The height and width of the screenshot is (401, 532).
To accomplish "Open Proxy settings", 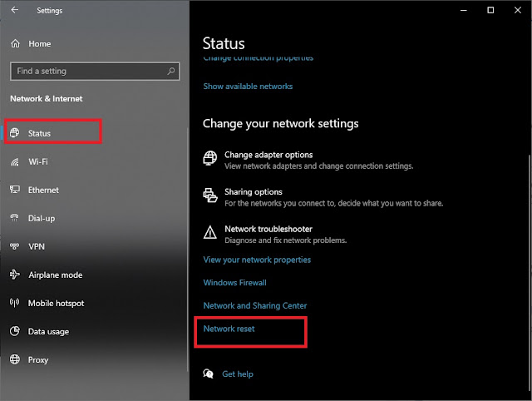I will tap(38, 359).
